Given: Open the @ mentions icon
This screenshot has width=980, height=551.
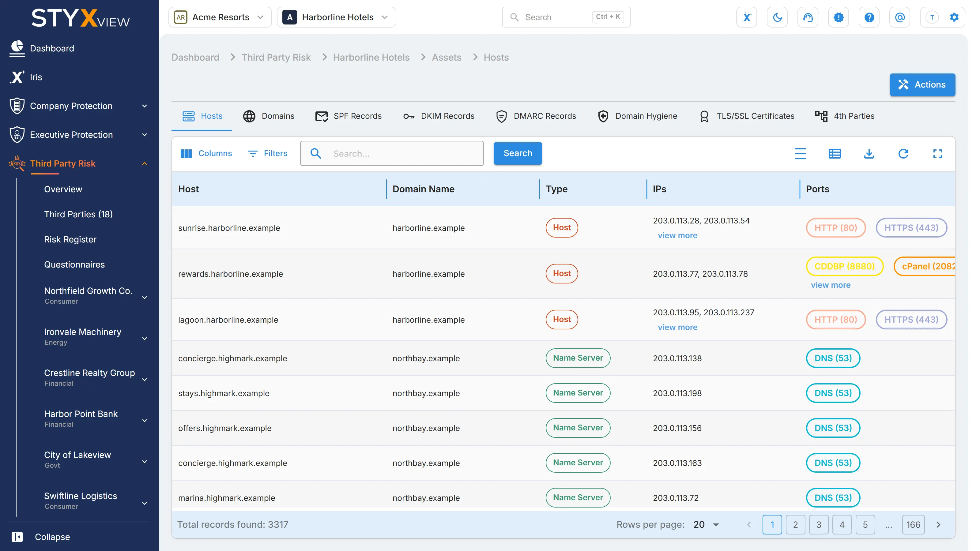Looking at the screenshot, I should (x=900, y=17).
